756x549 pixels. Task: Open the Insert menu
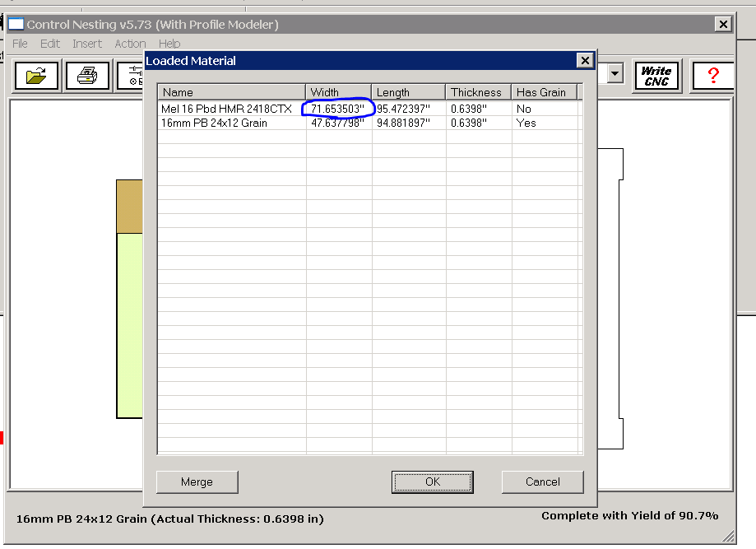tap(87, 44)
